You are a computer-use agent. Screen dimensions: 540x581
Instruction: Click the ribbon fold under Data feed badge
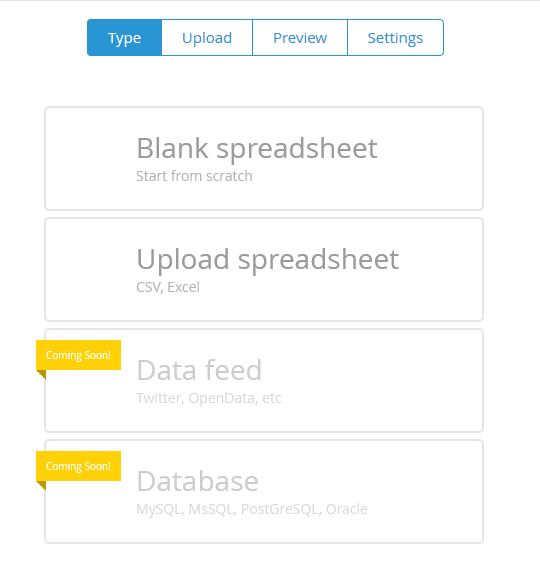[42, 374]
